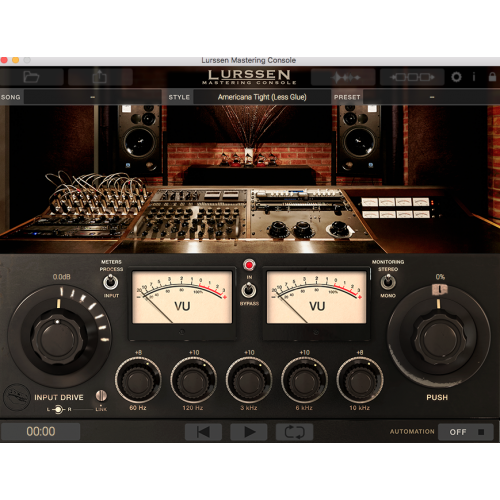Minimize the window with yellow button
The height and width of the screenshot is (500, 500).
tap(15, 60)
